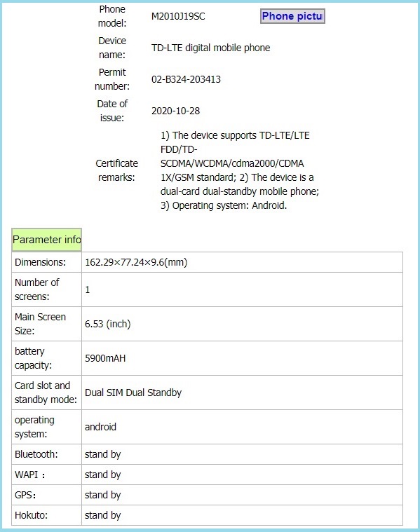
Task: Click the certificate remarks paragraph
Action: pos(240,170)
